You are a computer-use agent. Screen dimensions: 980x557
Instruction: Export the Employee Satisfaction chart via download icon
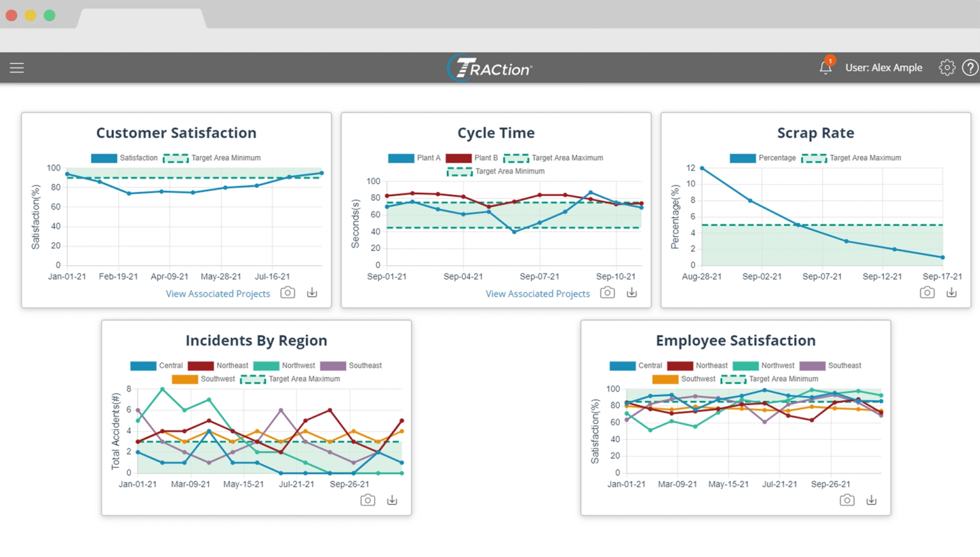tap(871, 500)
